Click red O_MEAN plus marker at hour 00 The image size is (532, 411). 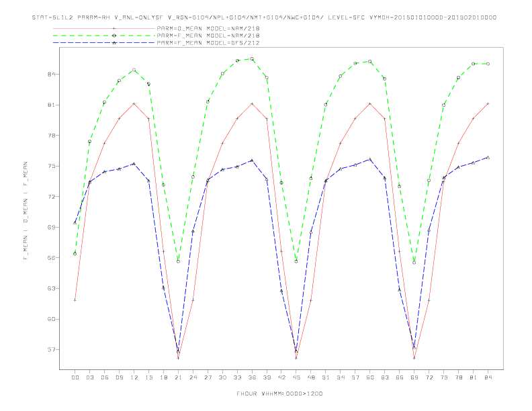coord(75,300)
